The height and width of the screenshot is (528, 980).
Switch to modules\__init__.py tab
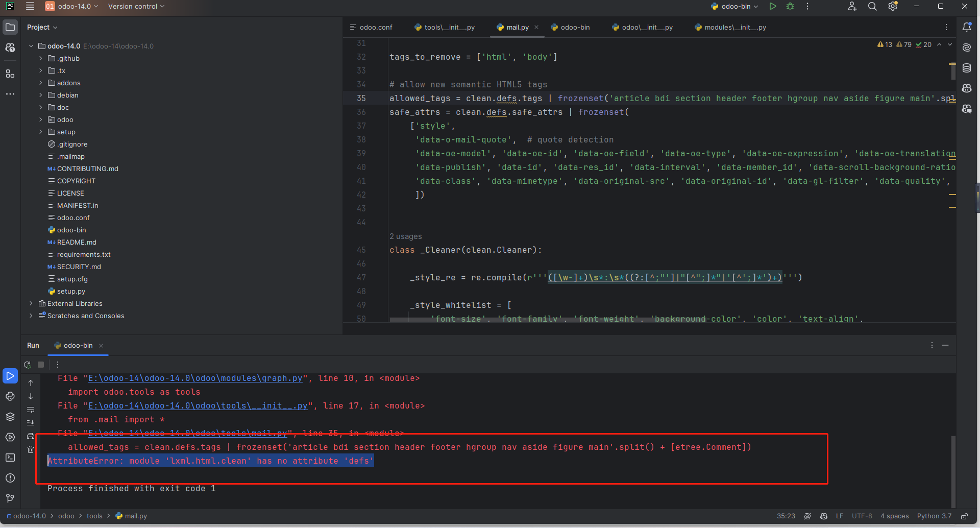[730, 27]
